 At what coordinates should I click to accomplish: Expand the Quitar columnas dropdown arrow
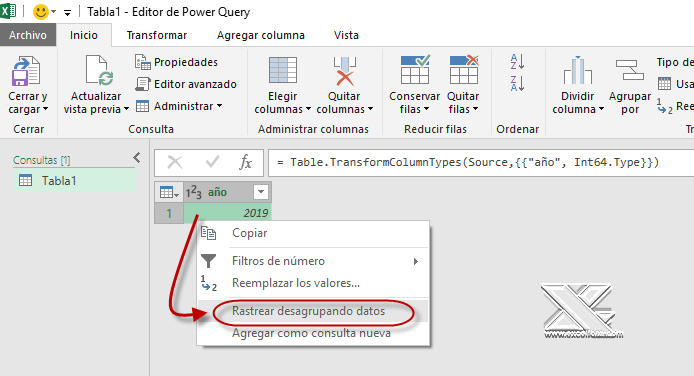(x=370, y=109)
